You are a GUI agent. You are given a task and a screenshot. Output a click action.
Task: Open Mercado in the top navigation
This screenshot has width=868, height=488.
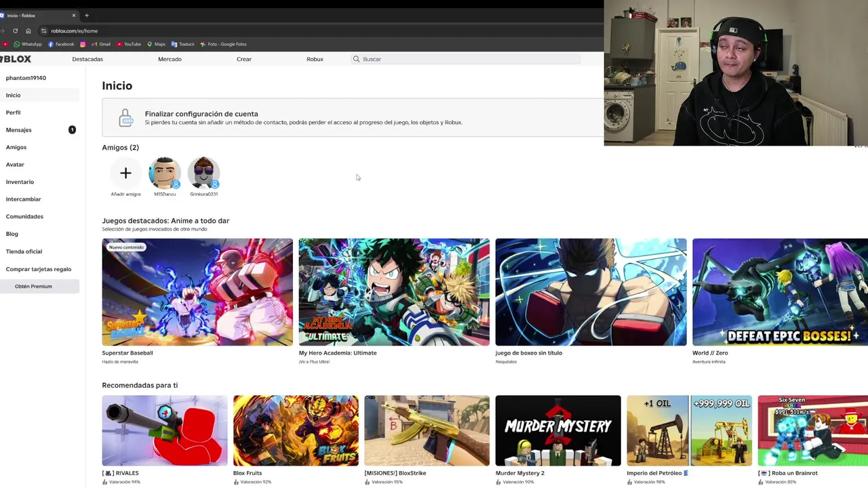pos(170,59)
